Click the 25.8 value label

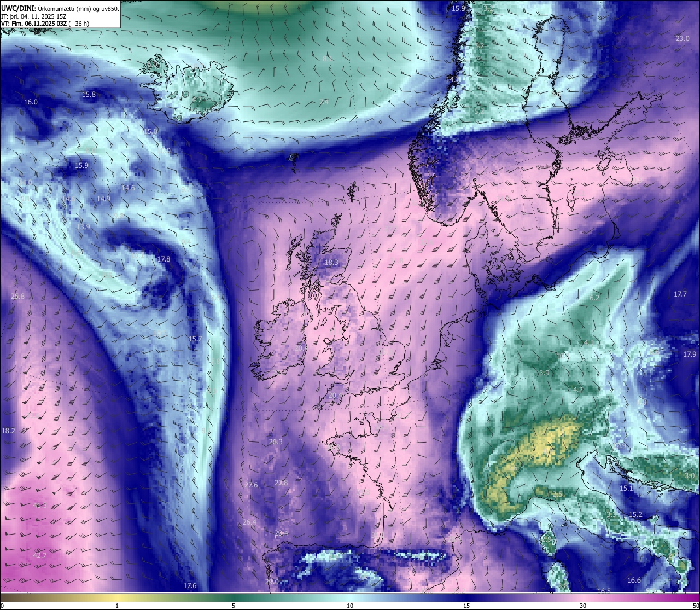17,297
